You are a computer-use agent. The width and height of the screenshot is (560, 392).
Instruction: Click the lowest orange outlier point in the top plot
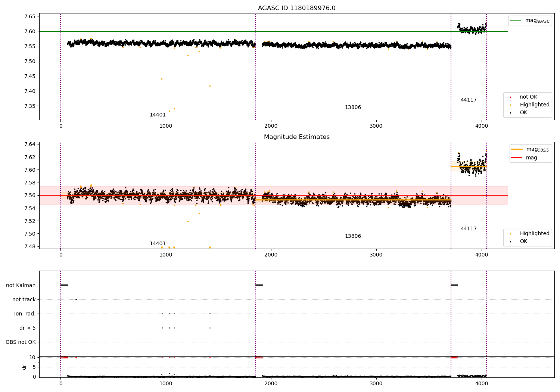169,111
